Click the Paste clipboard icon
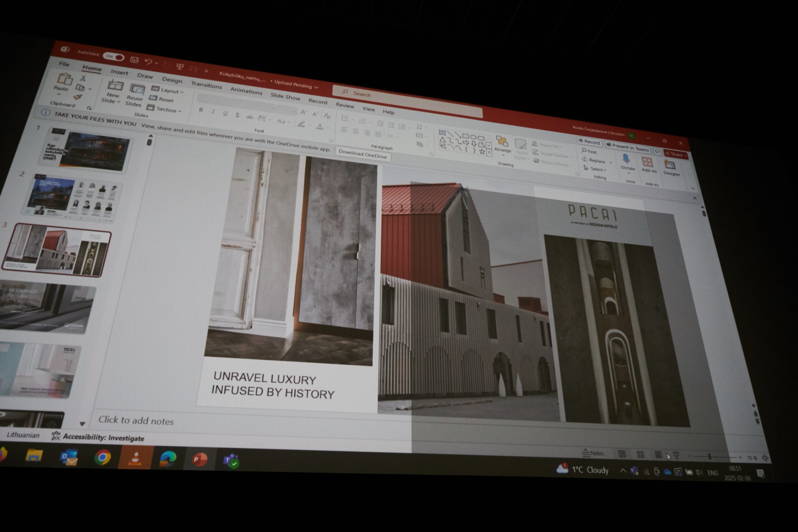Image resolution: width=798 pixels, height=532 pixels. click(x=65, y=79)
